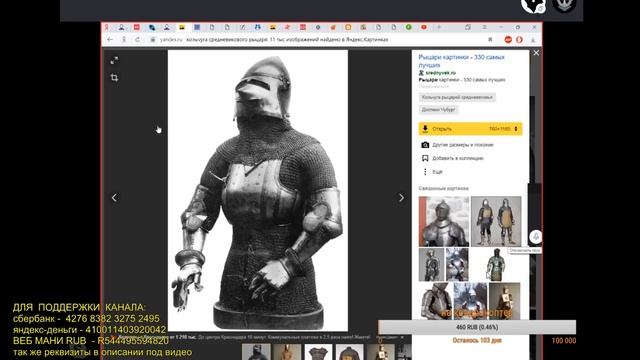
Task: Select bottom strip thumbnail of golden figure
Action: pos(287,352)
